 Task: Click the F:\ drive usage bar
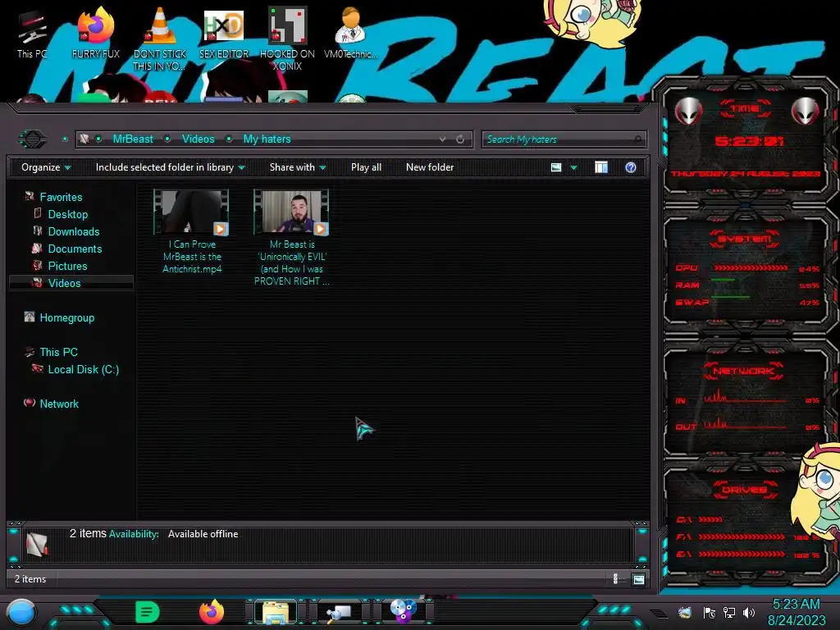pos(742,536)
